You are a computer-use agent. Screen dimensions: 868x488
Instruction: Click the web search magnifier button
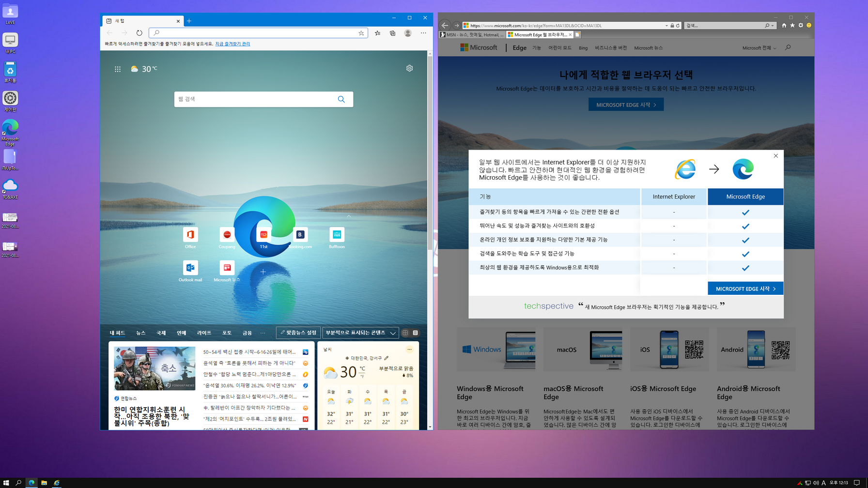[341, 99]
